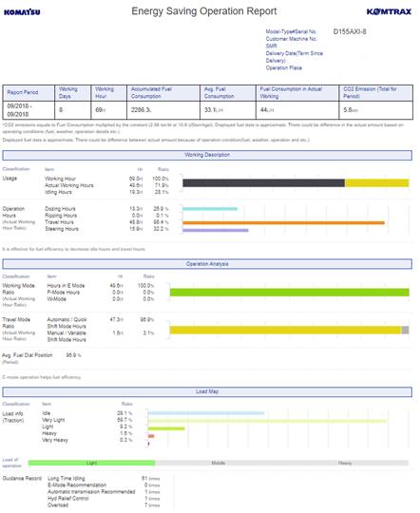Image resolution: width=420 pixels, height=513 pixels.
Task: Click the Overload guidance entry
Action: (x=58, y=505)
